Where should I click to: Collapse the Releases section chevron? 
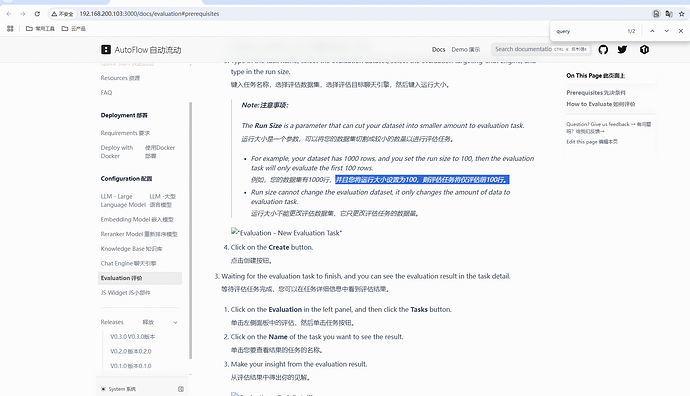click(175, 323)
